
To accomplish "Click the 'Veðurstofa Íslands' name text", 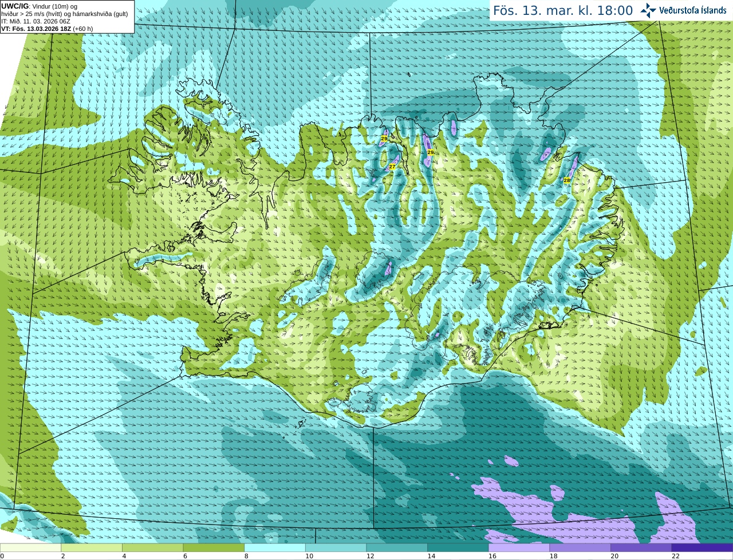I will tap(692, 10).
